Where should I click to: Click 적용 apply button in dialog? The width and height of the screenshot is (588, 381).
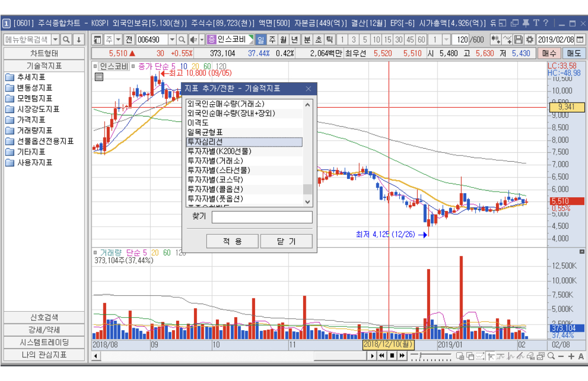[x=233, y=241]
